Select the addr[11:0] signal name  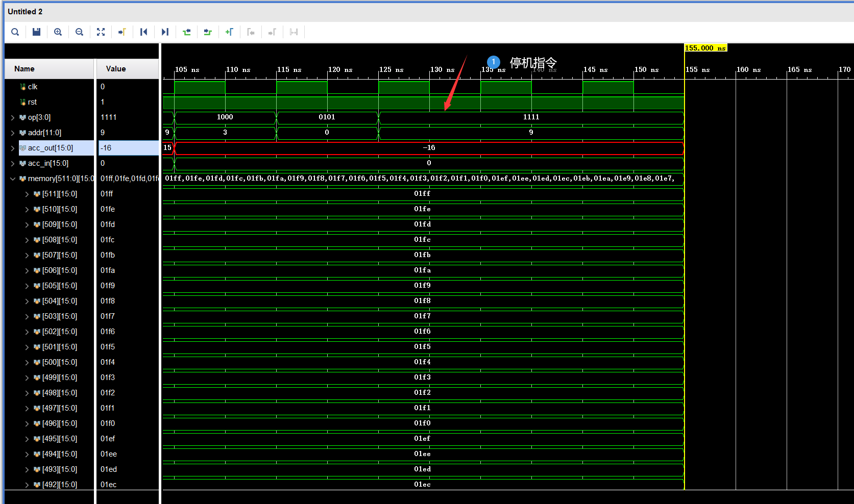point(44,133)
